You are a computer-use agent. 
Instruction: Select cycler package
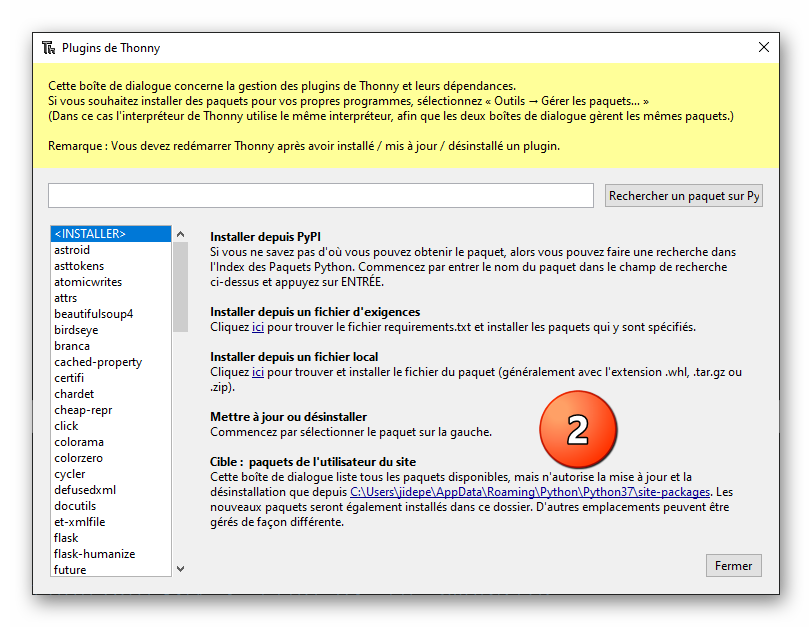pos(111,474)
